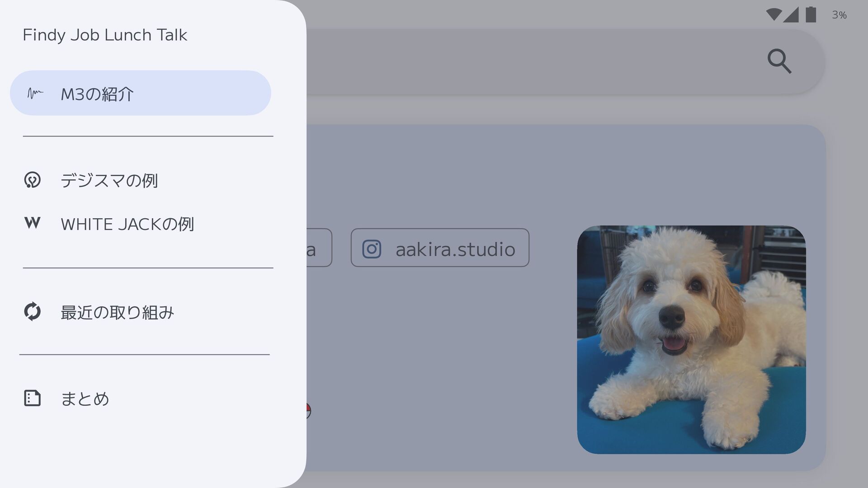The height and width of the screenshot is (488, 868).
Task: Click the fluffy dog photo
Action: coord(691,339)
